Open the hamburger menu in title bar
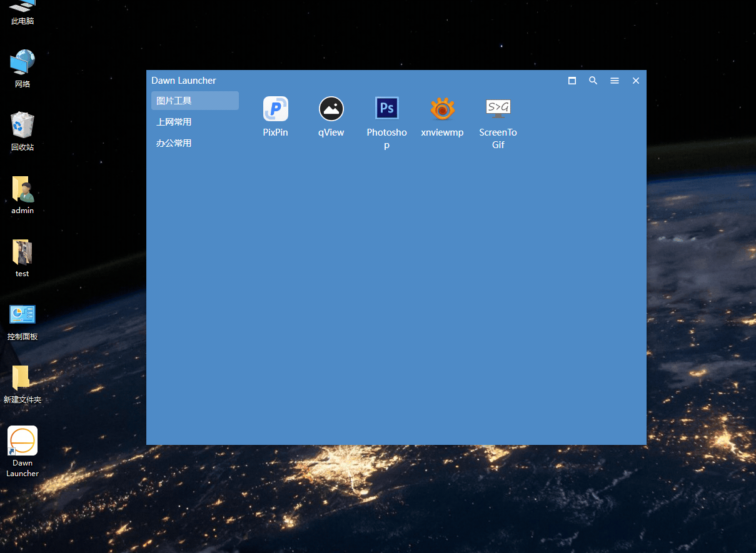756x553 pixels. [x=615, y=81]
